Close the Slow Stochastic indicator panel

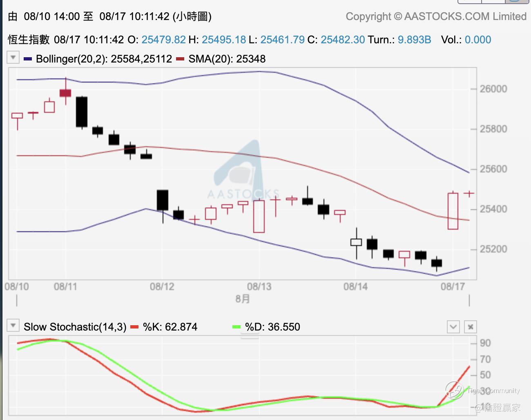click(x=471, y=327)
